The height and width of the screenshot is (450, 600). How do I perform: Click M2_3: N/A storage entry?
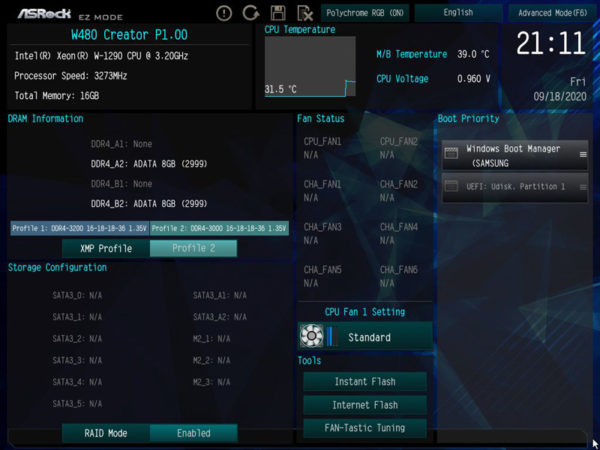click(x=212, y=382)
